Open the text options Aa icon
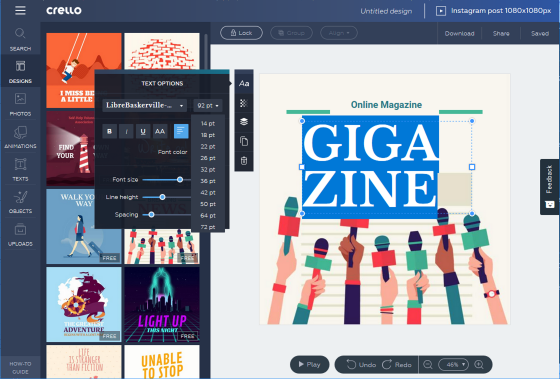Viewport: 560px width, 379px height. click(244, 83)
